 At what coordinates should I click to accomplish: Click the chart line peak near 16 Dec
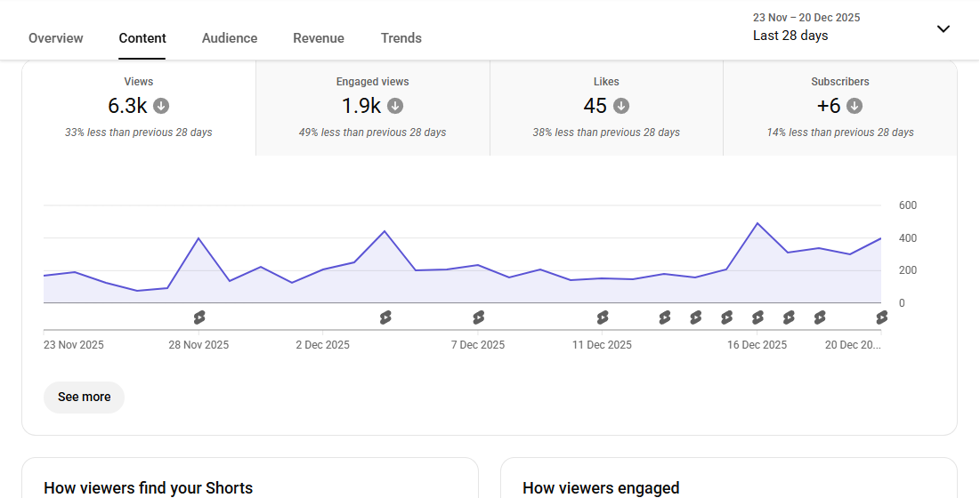[757, 223]
